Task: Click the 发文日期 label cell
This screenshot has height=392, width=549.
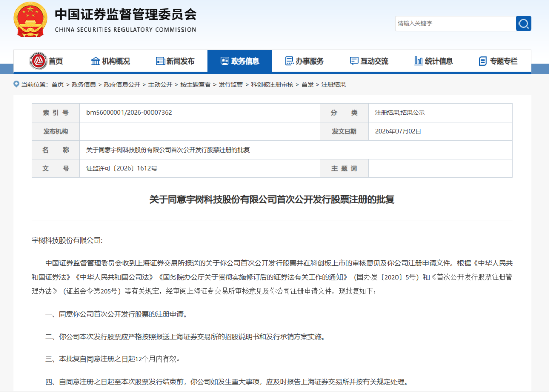Action: pos(344,131)
